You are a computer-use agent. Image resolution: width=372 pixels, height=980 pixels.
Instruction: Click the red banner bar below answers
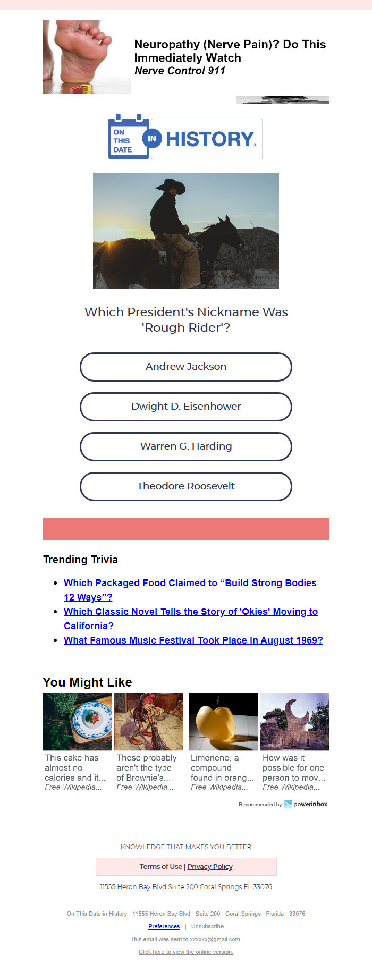(x=186, y=529)
